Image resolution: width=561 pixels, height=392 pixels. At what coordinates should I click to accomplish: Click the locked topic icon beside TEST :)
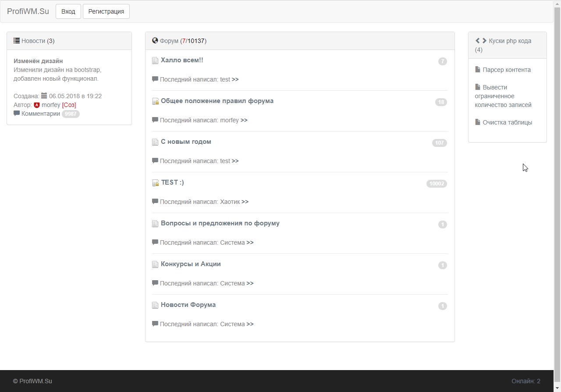click(x=155, y=183)
